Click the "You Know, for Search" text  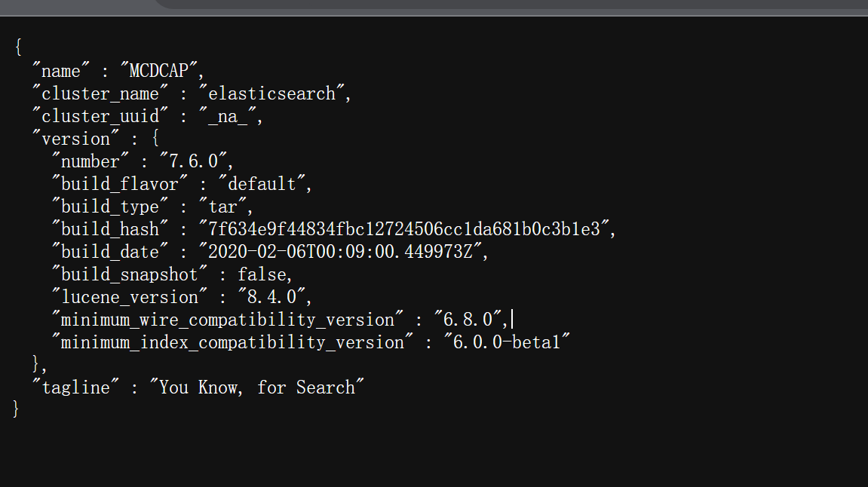pos(257,387)
